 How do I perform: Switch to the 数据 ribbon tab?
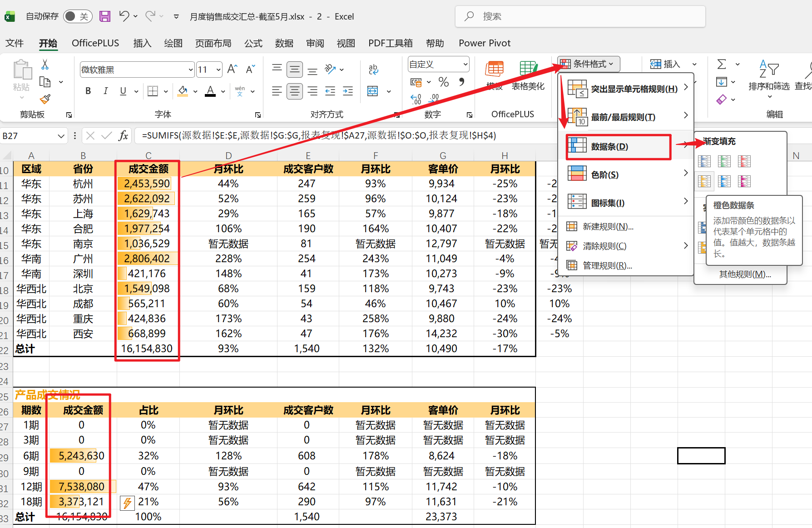[x=284, y=43]
